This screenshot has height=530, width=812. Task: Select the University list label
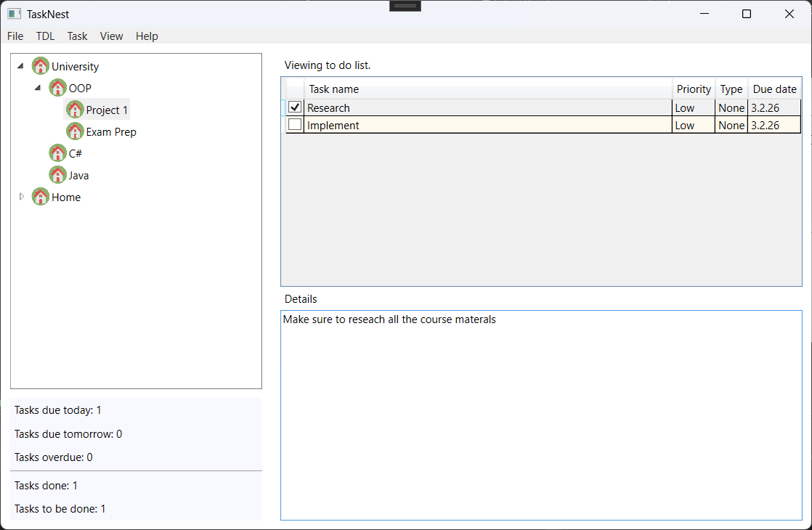(75, 67)
